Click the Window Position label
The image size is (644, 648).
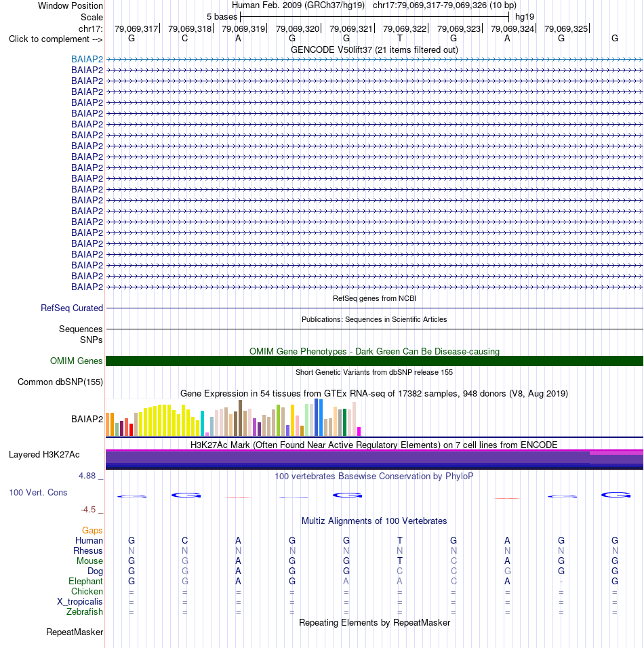(x=71, y=6)
